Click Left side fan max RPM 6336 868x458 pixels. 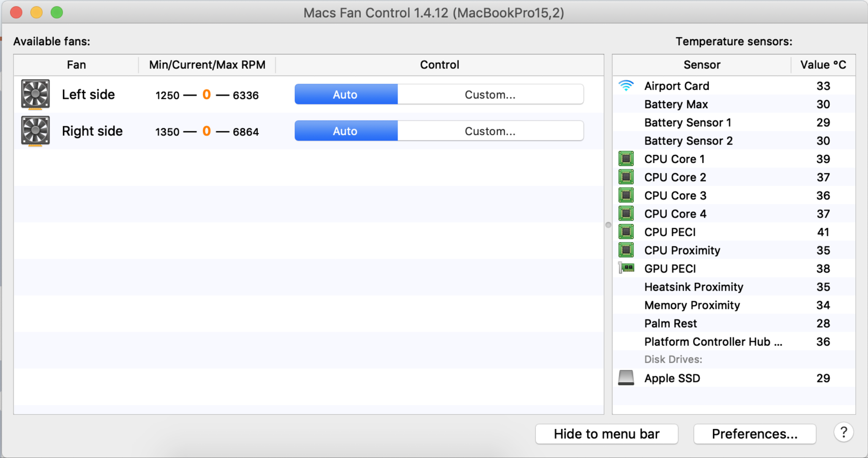pos(246,95)
